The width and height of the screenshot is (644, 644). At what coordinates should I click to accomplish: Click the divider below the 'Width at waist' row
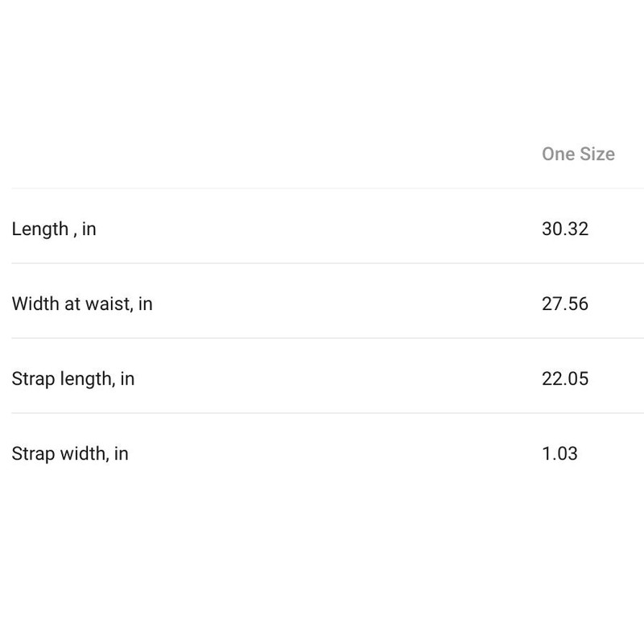click(x=322, y=338)
